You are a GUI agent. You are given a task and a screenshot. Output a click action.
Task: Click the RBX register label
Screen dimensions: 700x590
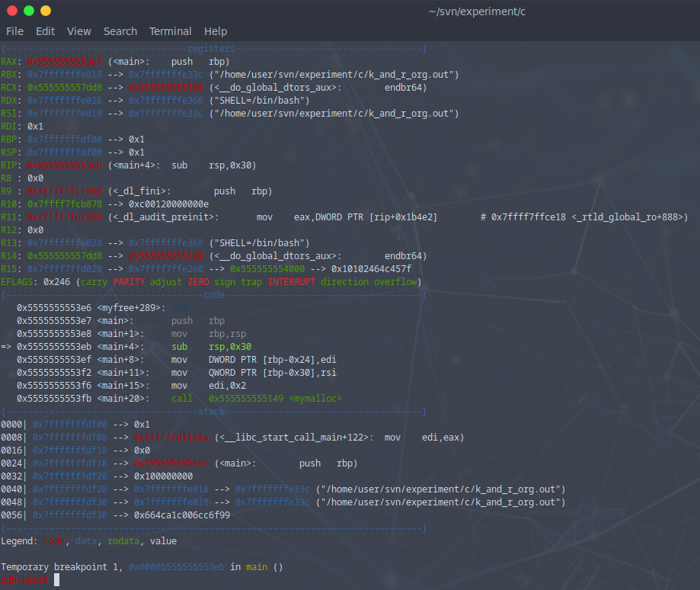pyautogui.click(x=9, y=75)
